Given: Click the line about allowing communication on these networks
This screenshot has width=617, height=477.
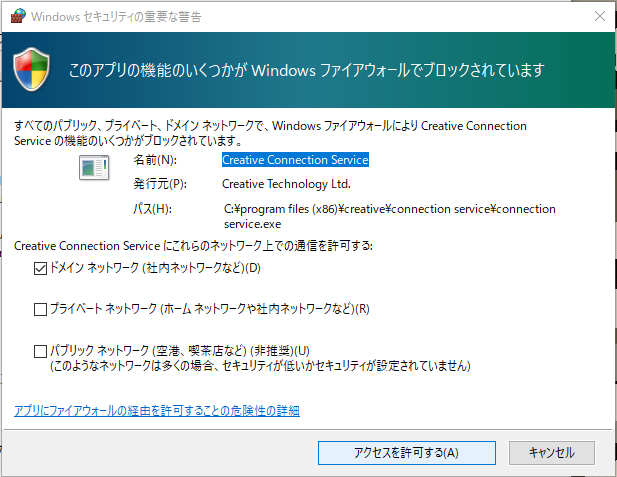Looking at the screenshot, I should 193,246.
